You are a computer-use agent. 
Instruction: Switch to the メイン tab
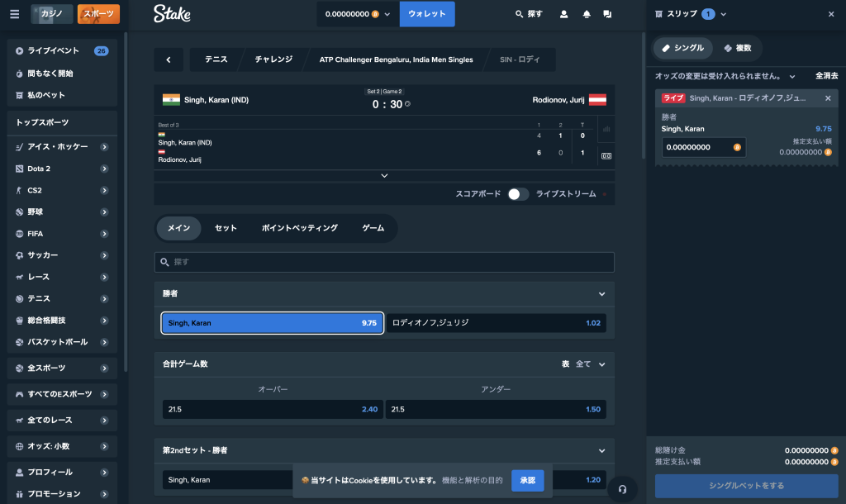178,228
